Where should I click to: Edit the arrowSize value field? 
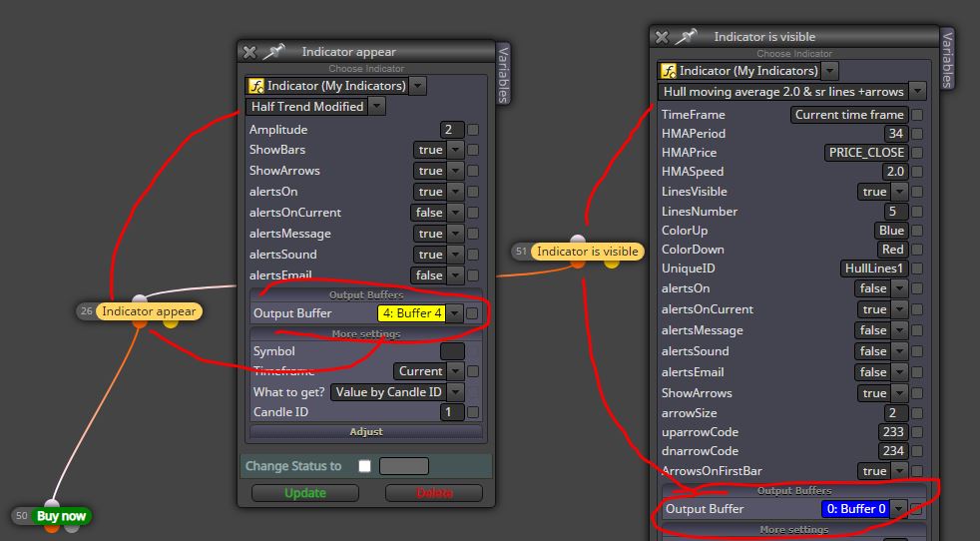[x=895, y=413]
